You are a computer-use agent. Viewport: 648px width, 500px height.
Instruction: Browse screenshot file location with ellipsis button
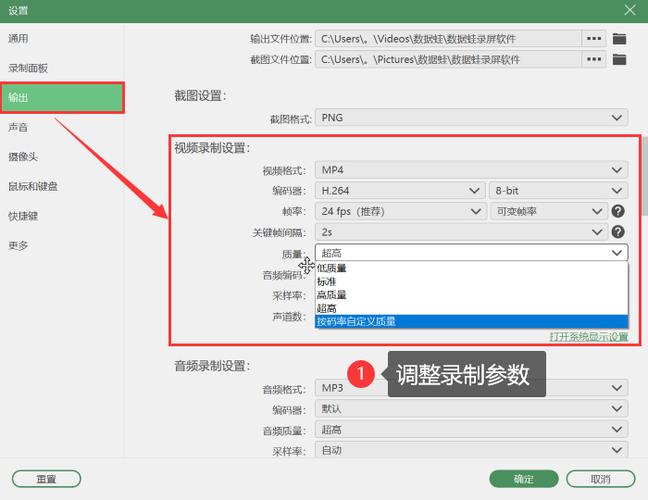tap(594, 60)
